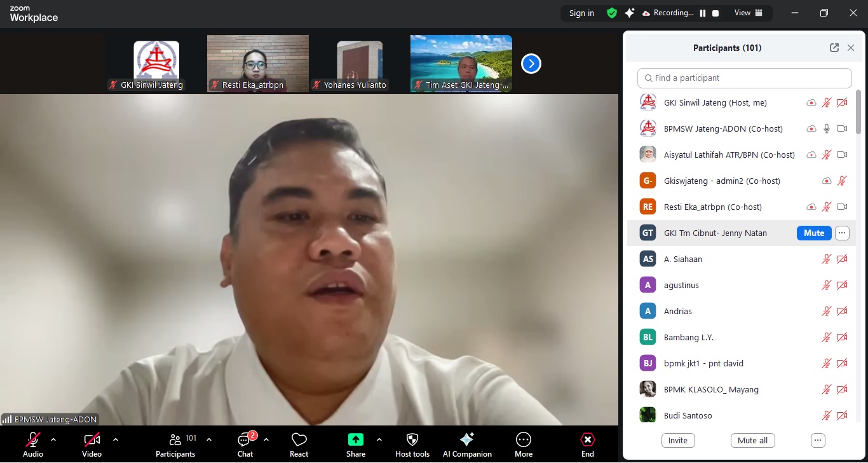Start your camera with Video button
Image resolution: width=868 pixels, height=463 pixels.
[x=92, y=440]
